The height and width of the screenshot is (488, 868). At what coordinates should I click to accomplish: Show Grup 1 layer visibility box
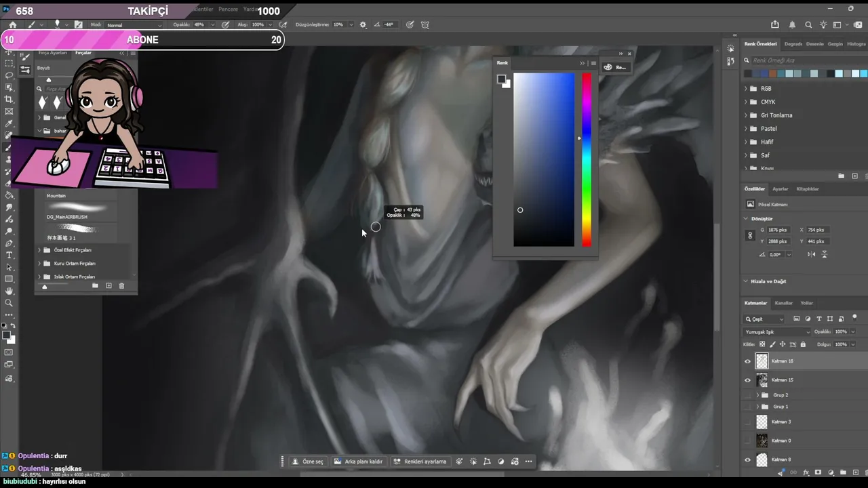[x=748, y=407]
